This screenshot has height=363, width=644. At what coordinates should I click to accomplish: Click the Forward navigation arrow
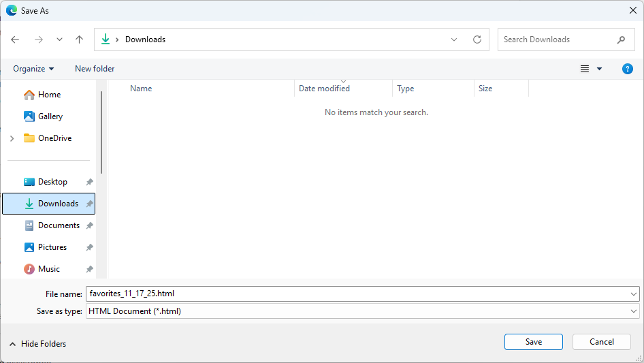(38, 40)
